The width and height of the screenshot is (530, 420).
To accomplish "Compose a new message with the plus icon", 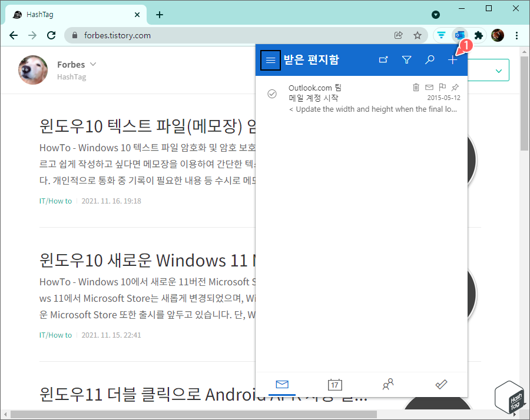I will pyautogui.click(x=453, y=60).
